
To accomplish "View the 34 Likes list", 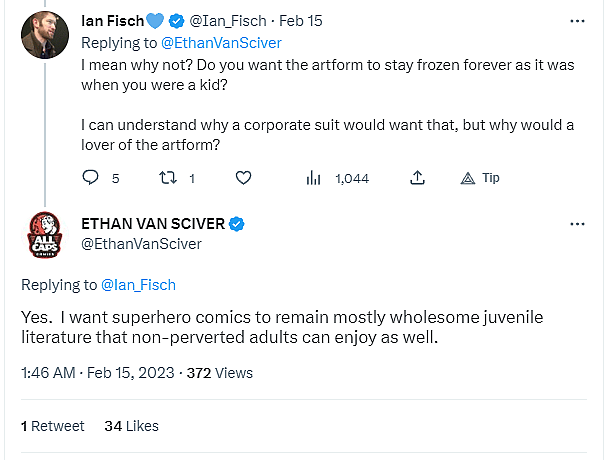I will point(131,425).
